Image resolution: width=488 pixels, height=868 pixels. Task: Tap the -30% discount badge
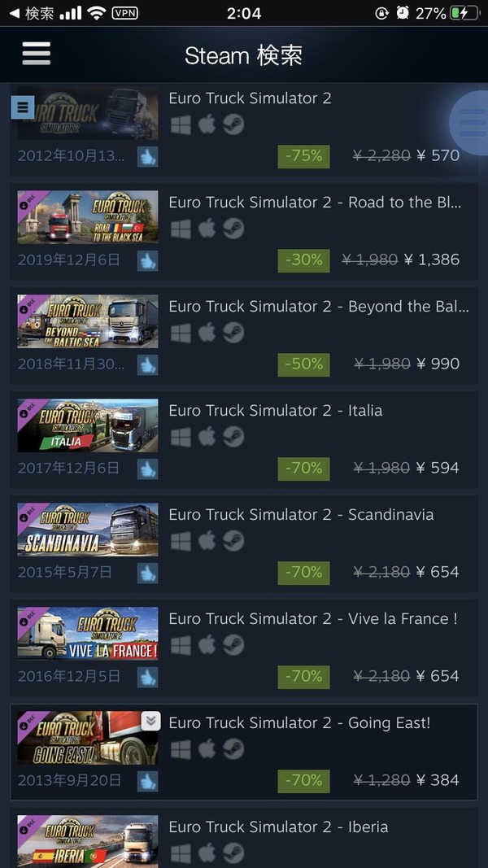point(303,261)
